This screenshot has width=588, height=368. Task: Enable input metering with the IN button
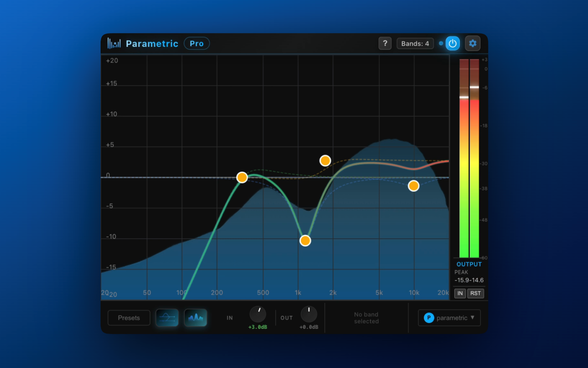[x=459, y=293]
